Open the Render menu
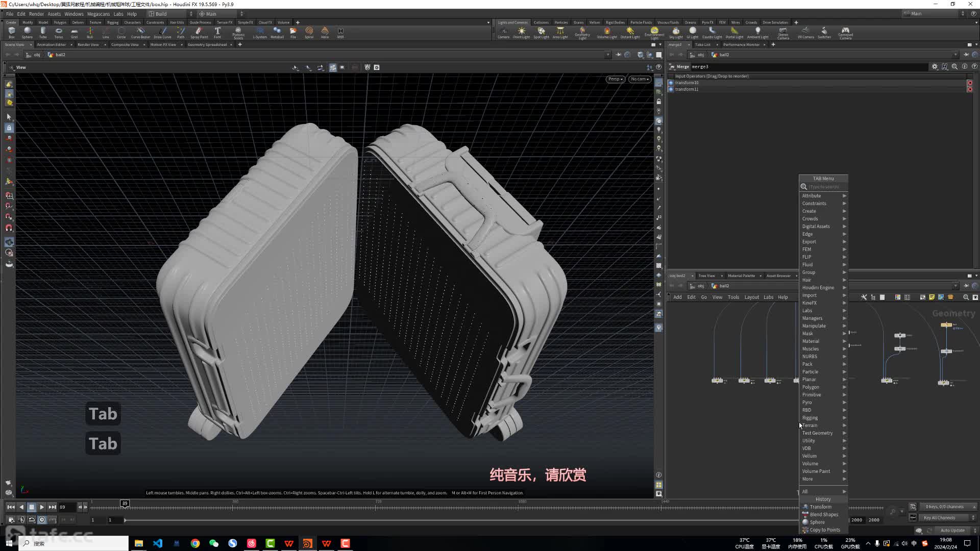The image size is (980, 551). (x=36, y=14)
